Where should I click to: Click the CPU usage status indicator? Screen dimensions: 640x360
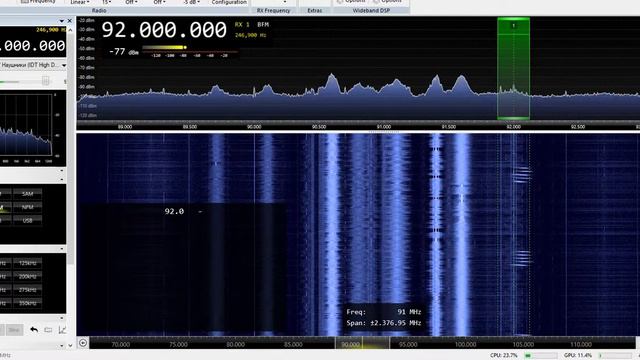[523, 356]
